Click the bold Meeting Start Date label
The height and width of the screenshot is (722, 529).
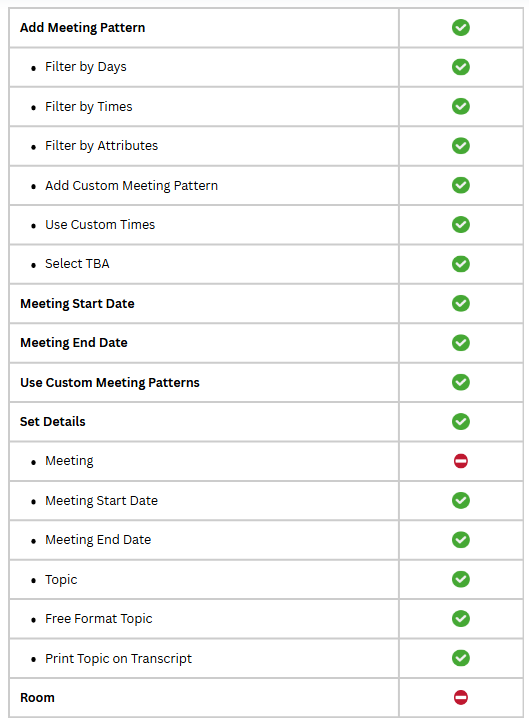click(77, 303)
